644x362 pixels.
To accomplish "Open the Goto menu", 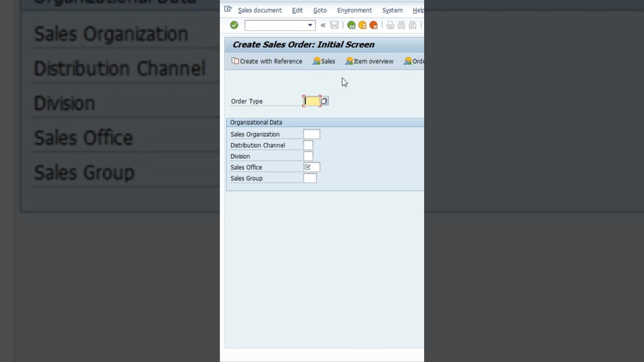I will [319, 10].
